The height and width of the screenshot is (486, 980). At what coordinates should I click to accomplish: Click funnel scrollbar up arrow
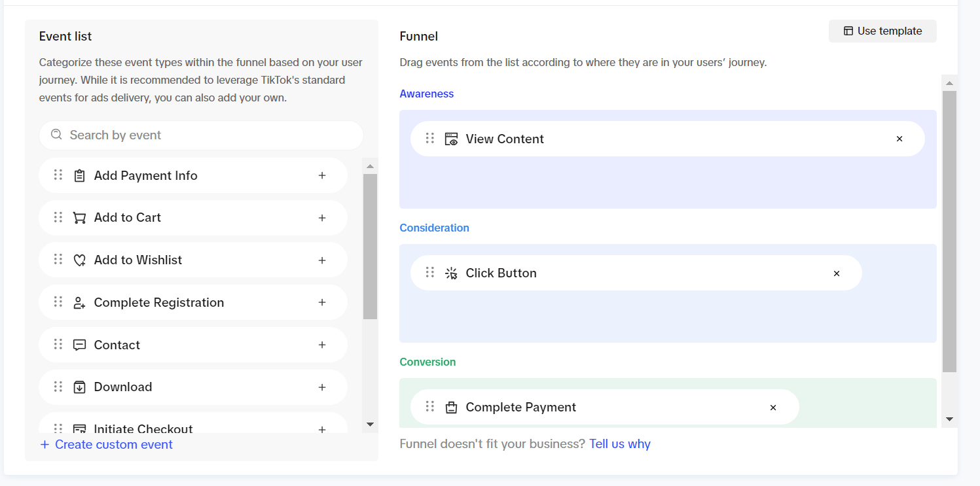pos(949,83)
